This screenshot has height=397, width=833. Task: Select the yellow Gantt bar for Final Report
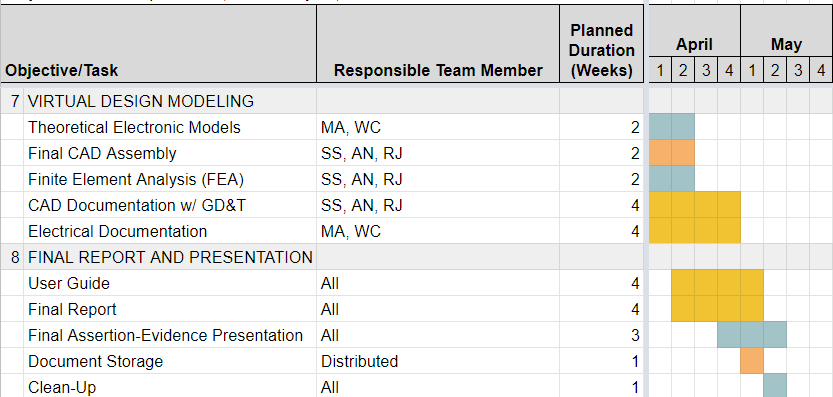717,309
